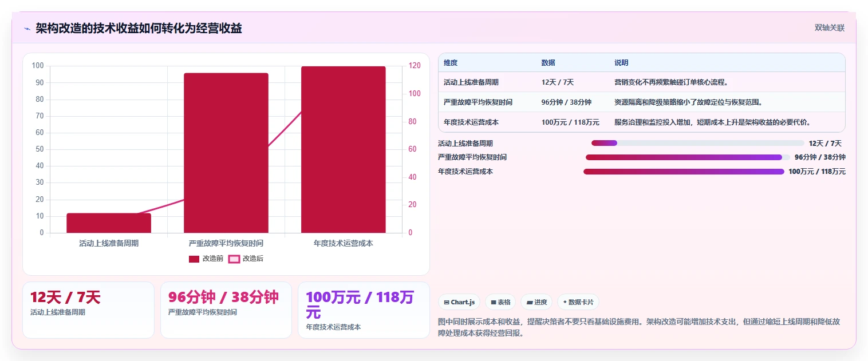Click the 说明 table column header
The width and height of the screenshot is (868, 361).
[621, 63]
